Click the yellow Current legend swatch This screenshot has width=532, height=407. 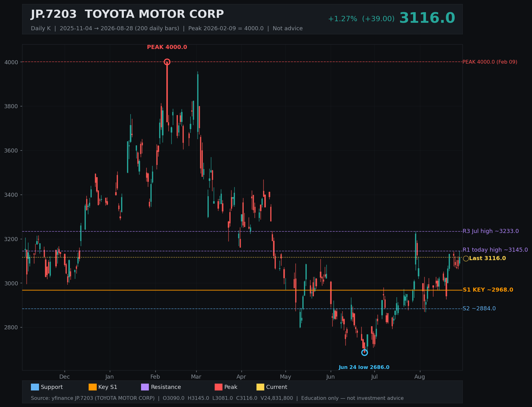pyautogui.click(x=261, y=387)
